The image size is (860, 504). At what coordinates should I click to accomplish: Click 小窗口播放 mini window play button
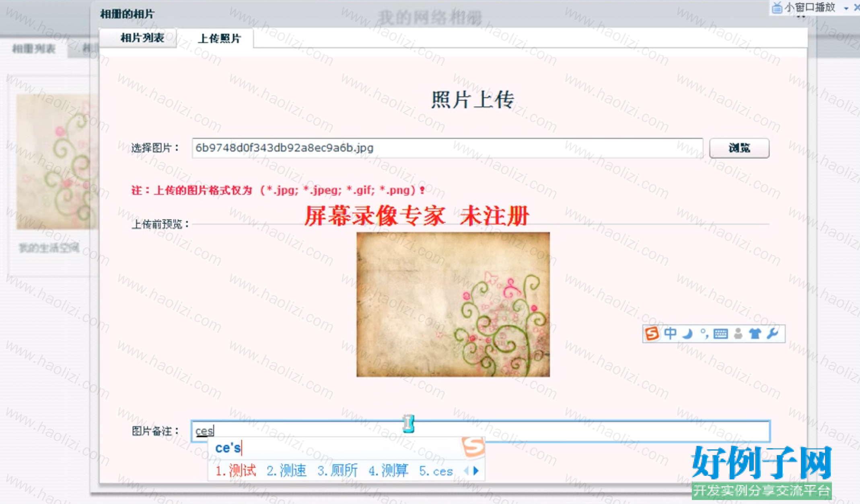pyautogui.click(x=804, y=7)
